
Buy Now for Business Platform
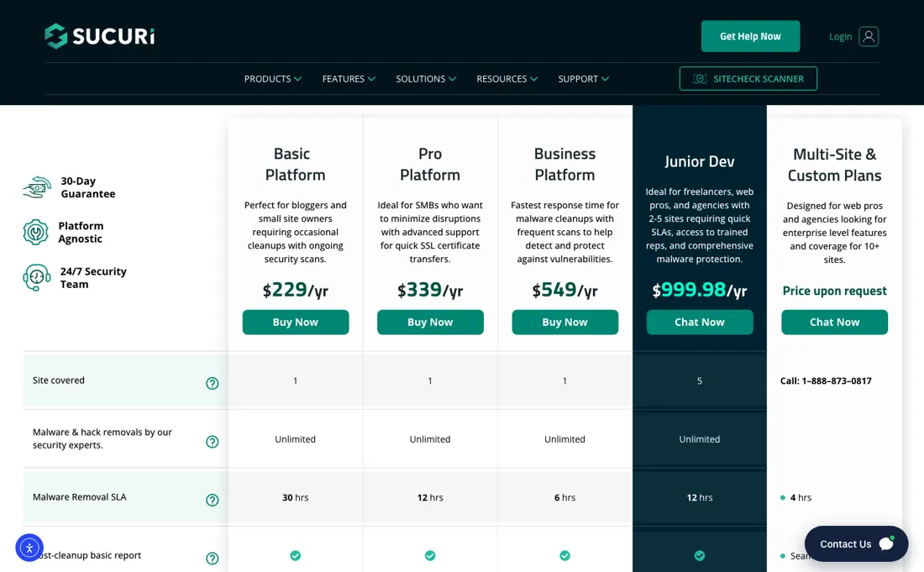coord(564,323)
